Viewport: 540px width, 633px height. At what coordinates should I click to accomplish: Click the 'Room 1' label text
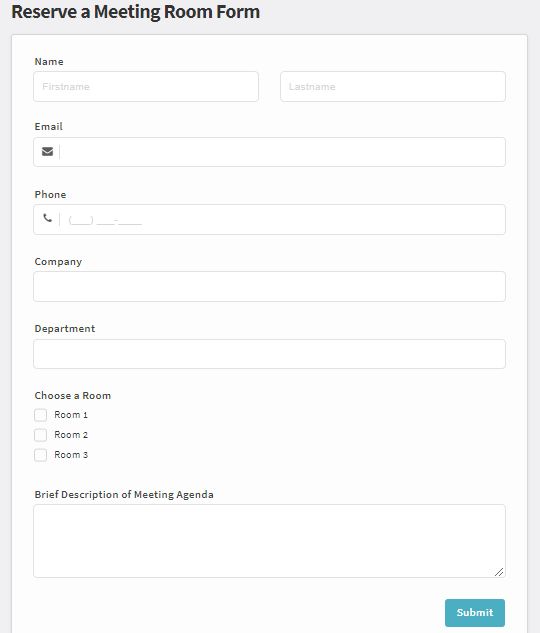pyautogui.click(x=71, y=415)
